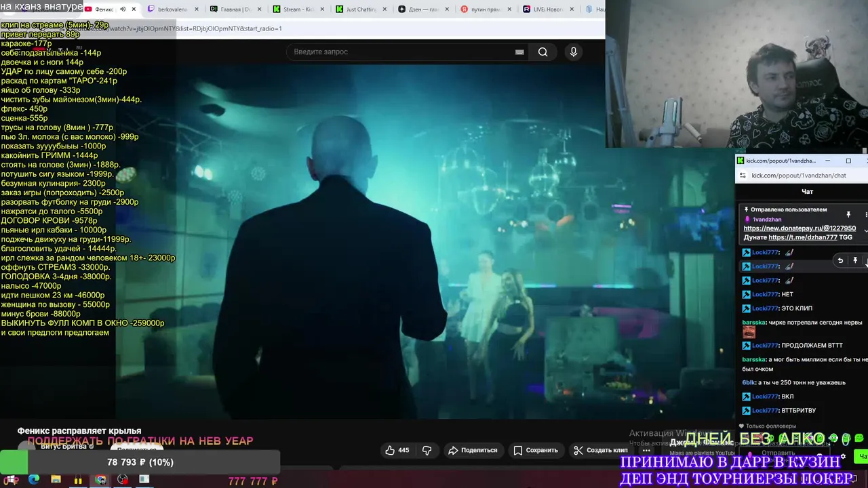Switch to the 'путин прямая' Yandex tab
Image resolution: width=868 pixels, height=488 pixels.
485,9
